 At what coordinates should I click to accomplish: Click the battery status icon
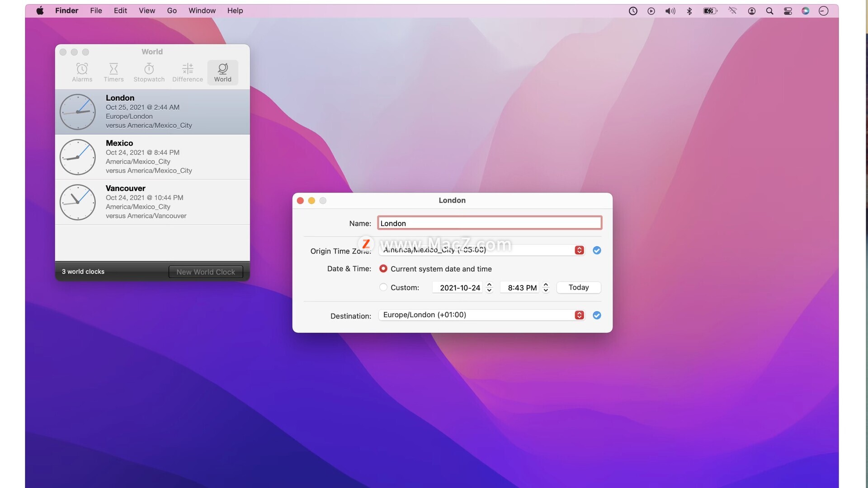point(710,11)
